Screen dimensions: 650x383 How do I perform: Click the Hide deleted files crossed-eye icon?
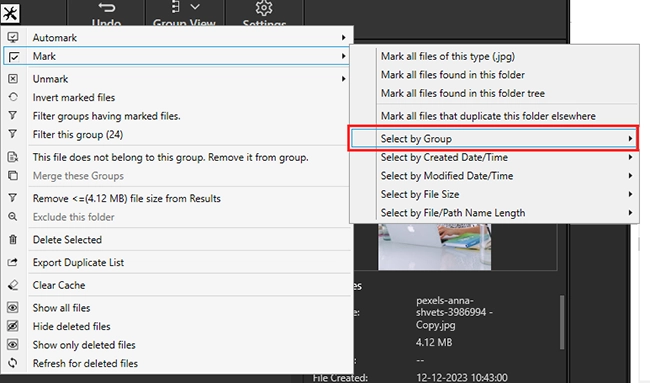13,326
